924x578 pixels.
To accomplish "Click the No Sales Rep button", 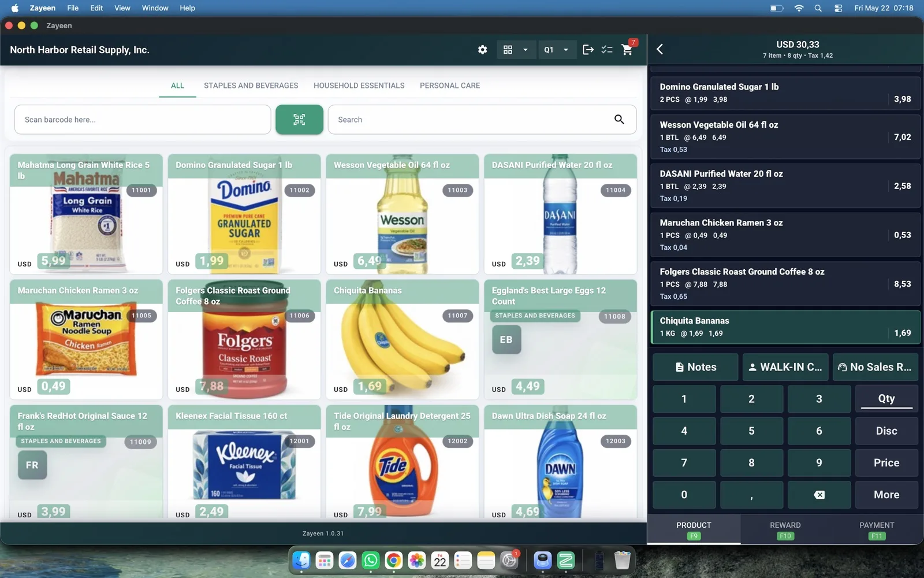I will pyautogui.click(x=875, y=367).
